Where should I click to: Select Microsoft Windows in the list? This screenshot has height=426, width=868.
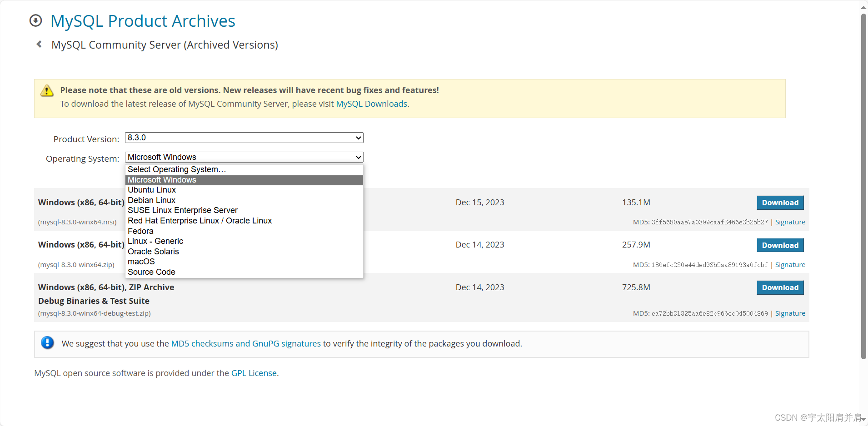point(244,180)
